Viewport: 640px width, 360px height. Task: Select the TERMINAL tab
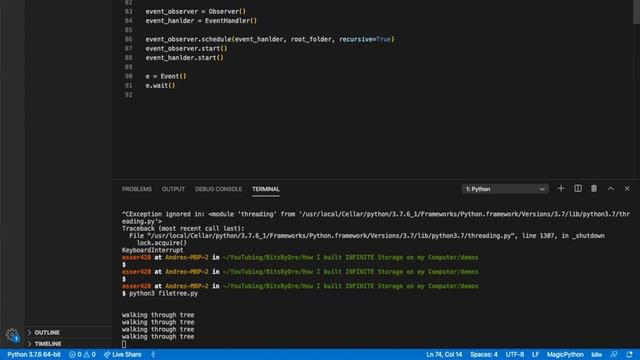point(266,189)
